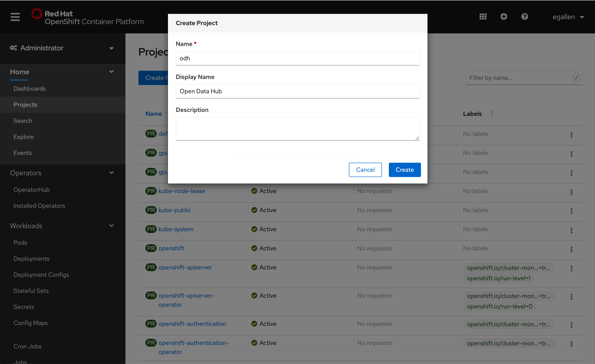The image size is (595, 364).
Task: Open the openshift-apiserver-operator project link
Action: [186, 300]
